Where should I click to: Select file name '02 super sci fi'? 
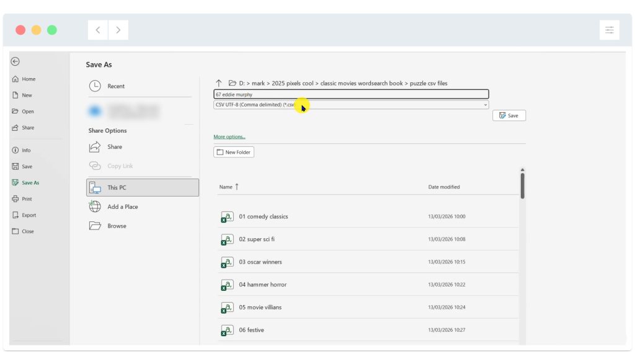tap(257, 239)
